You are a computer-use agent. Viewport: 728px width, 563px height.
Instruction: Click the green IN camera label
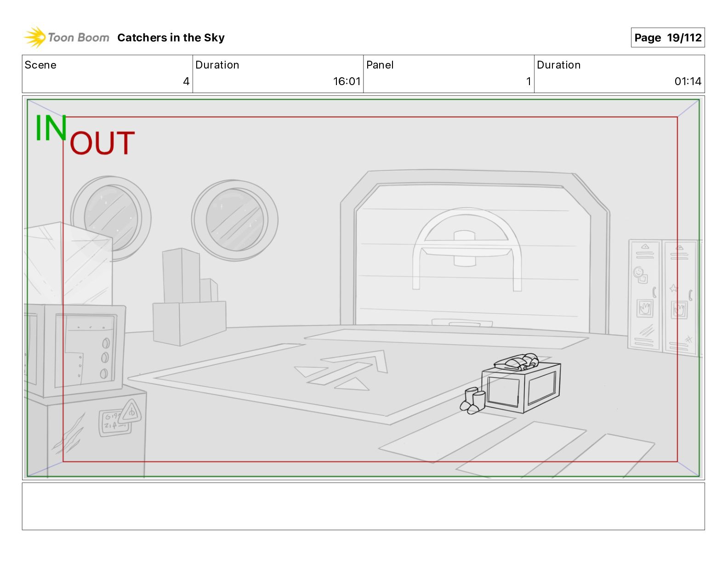click(x=51, y=128)
